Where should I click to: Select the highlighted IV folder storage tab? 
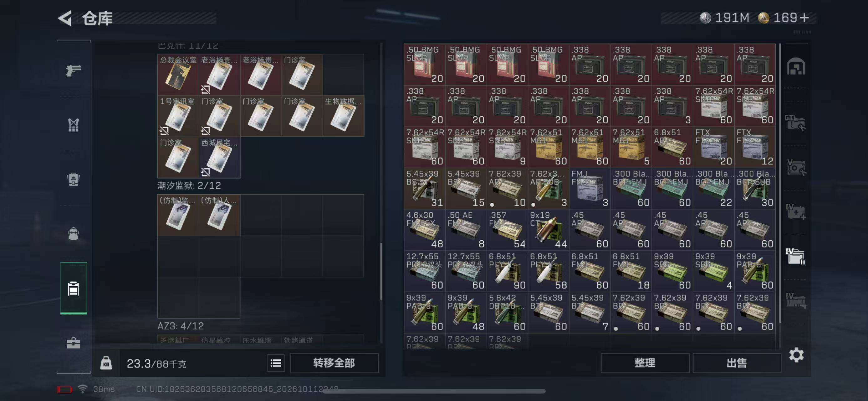[x=795, y=256]
